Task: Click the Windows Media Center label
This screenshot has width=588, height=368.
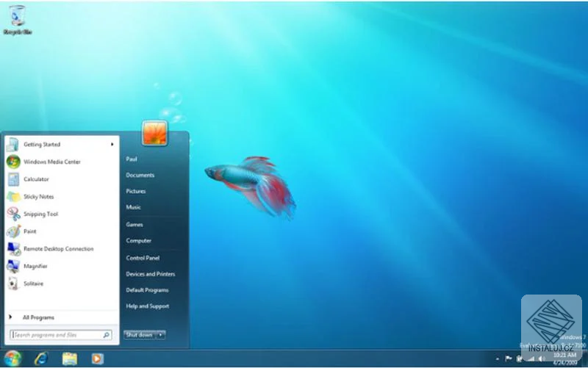Action: coord(52,162)
